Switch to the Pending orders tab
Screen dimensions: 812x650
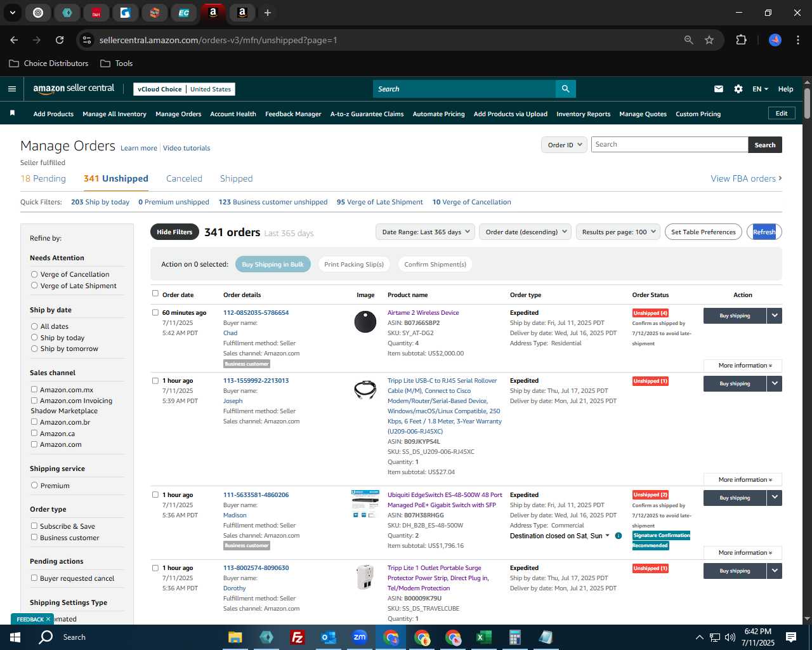pyautogui.click(x=43, y=178)
